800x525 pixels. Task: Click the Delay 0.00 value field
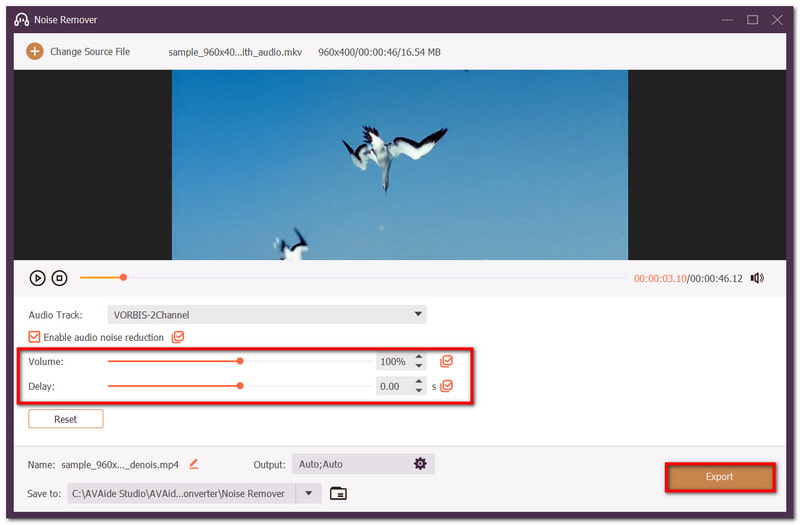(394, 386)
